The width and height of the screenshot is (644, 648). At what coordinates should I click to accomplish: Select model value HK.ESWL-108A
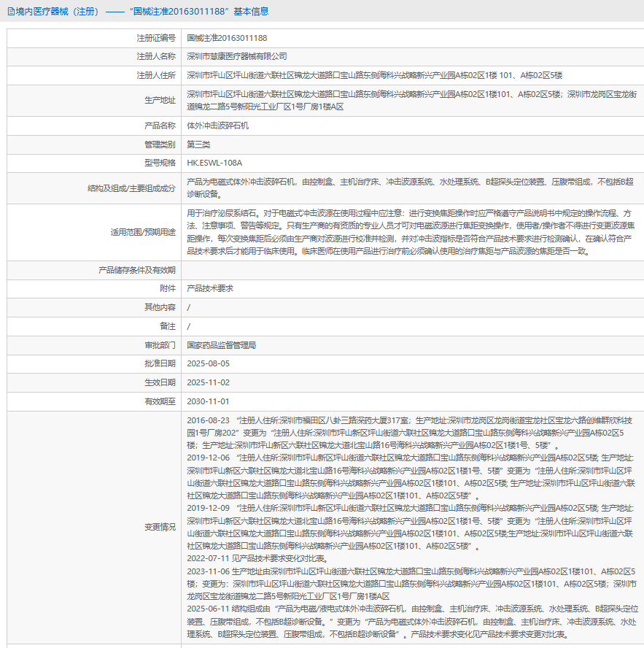(214, 163)
